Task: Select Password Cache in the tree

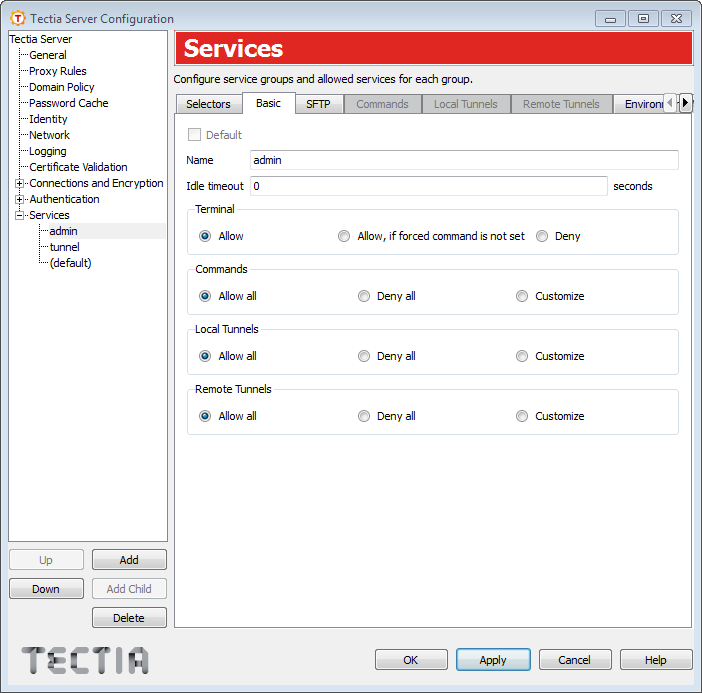Action: point(68,103)
